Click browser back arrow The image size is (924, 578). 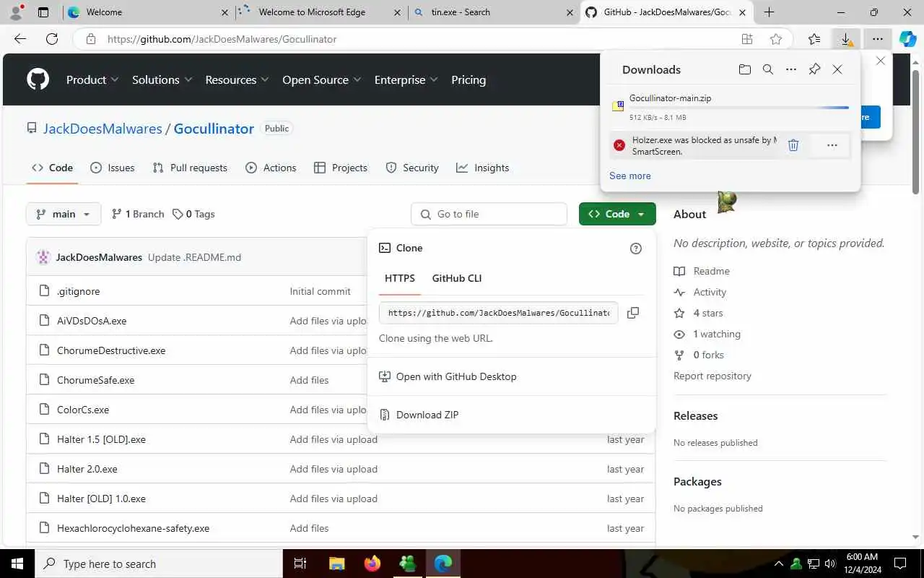(x=20, y=39)
